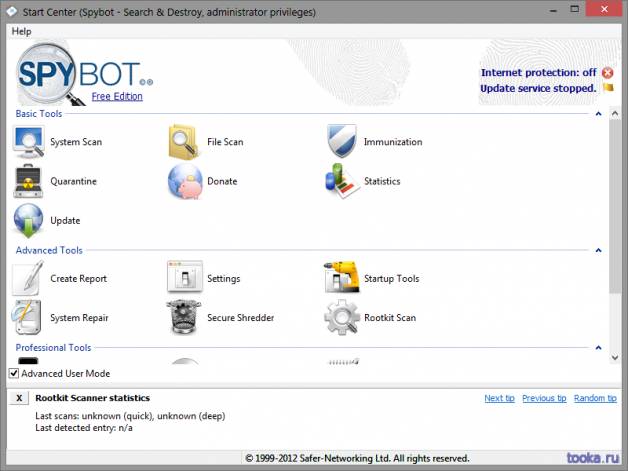Click the Professional Tools heading
628x471 pixels.
[53, 348]
